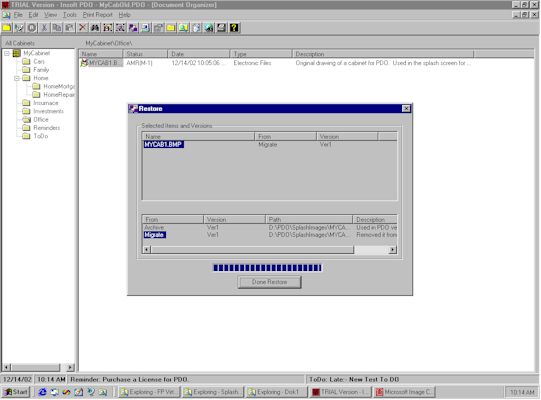This screenshot has height=400, width=541.
Task: Open the Edit menu
Action: point(33,15)
